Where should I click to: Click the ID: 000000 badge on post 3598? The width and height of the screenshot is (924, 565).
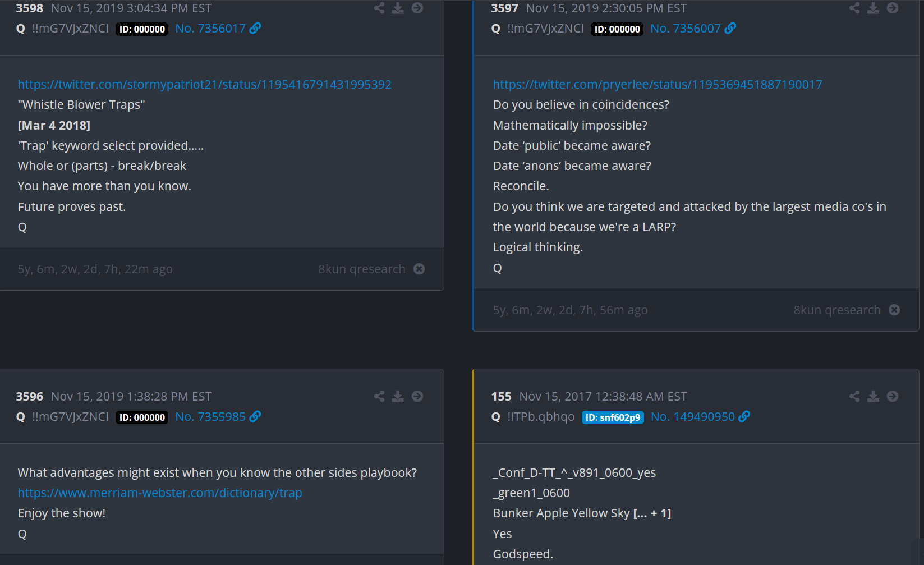pyautogui.click(x=142, y=29)
